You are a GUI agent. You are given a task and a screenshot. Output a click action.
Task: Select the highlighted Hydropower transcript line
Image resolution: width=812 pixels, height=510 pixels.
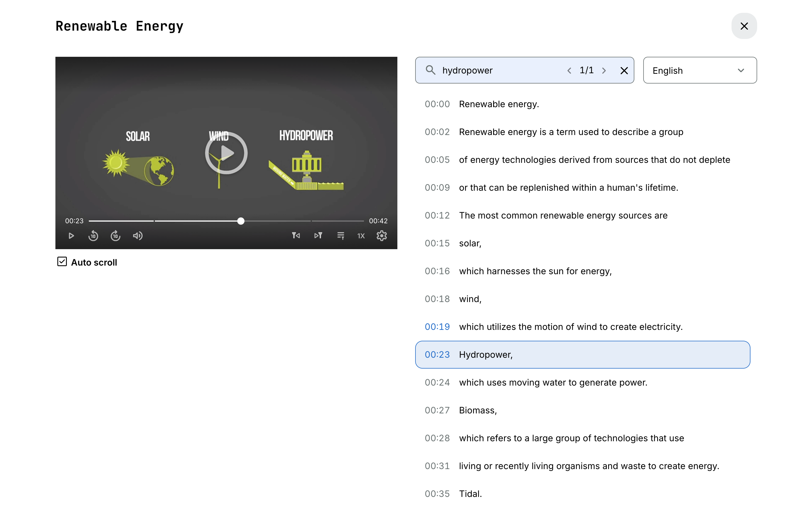click(582, 355)
